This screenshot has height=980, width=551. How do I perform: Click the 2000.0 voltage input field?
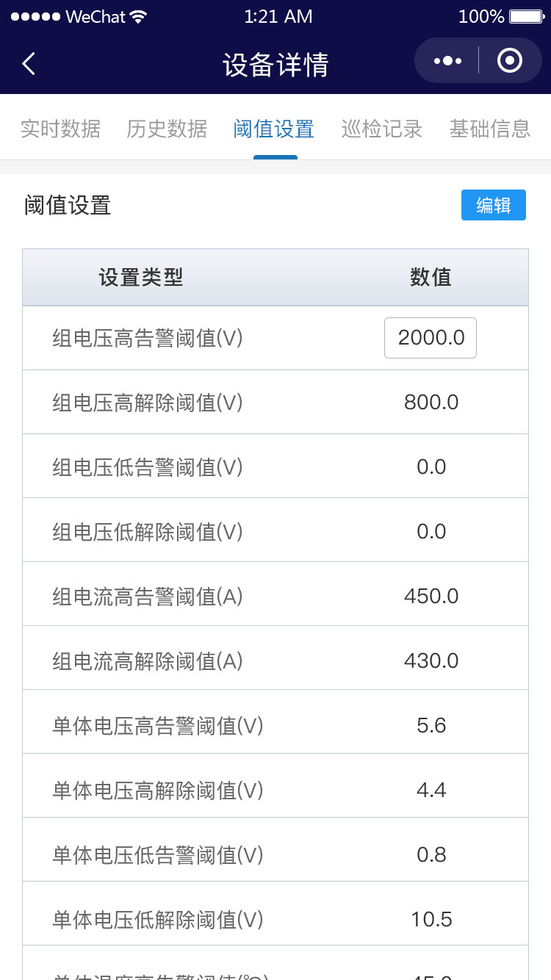[431, 338]
